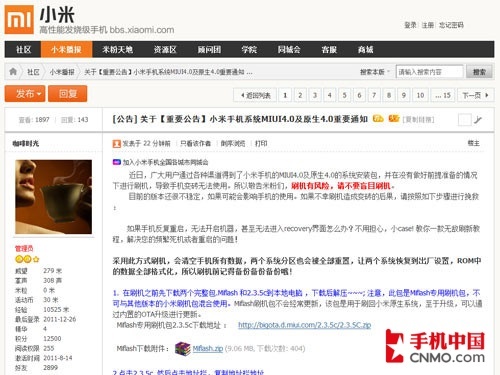Click the username 咖啡时光
The height and width of the screenshot is (375, 500).
26,144
